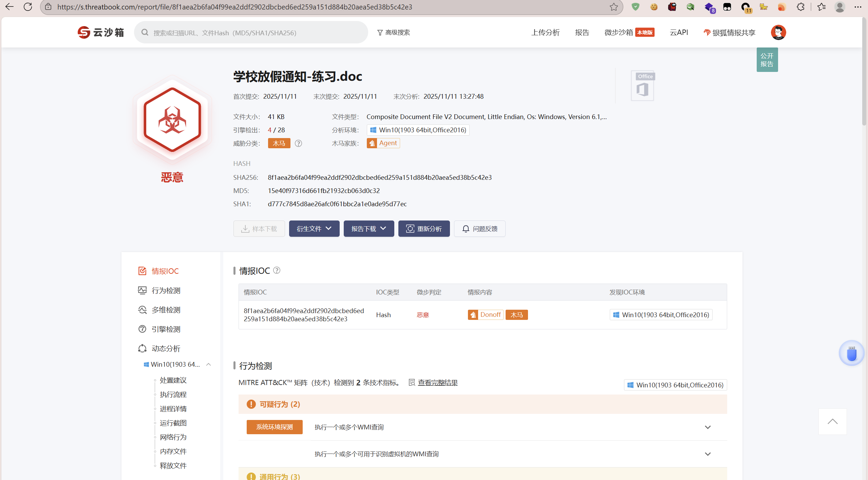Screen dimensions: 868x480
Task: Click the IOC hash in the 情报IOC table
Action: 304,315
